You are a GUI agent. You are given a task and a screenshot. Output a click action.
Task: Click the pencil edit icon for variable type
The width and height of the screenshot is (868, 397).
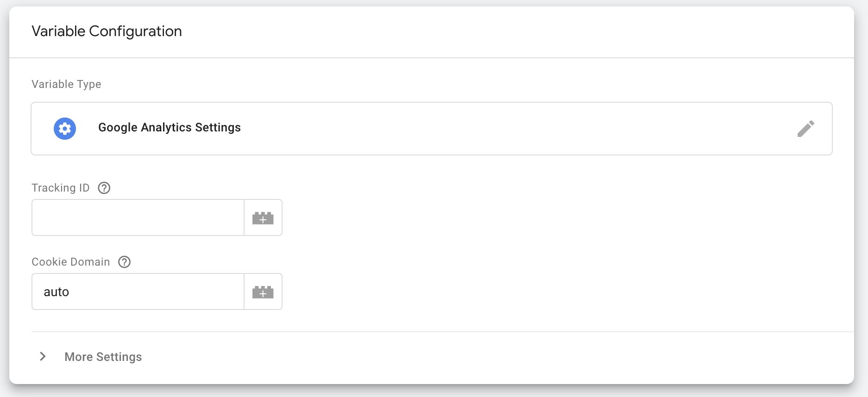[805, 129]
